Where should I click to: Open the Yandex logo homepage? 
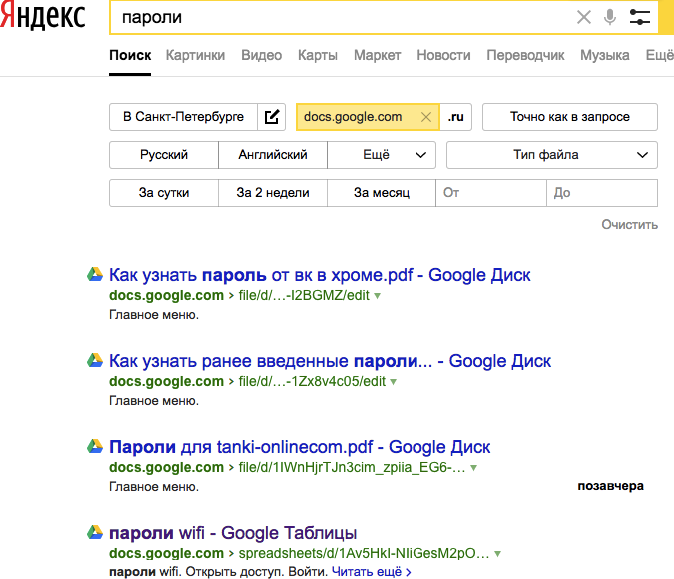tap(42, 17)
